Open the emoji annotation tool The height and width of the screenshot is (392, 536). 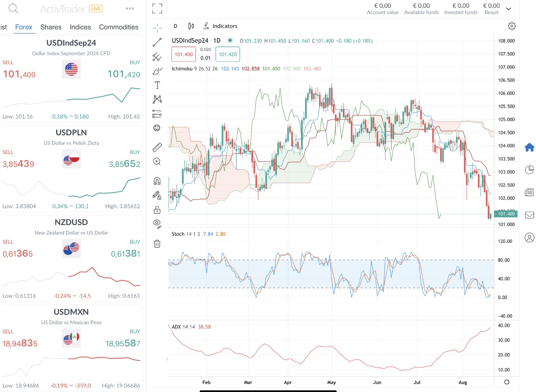click(x=157, y=128)
